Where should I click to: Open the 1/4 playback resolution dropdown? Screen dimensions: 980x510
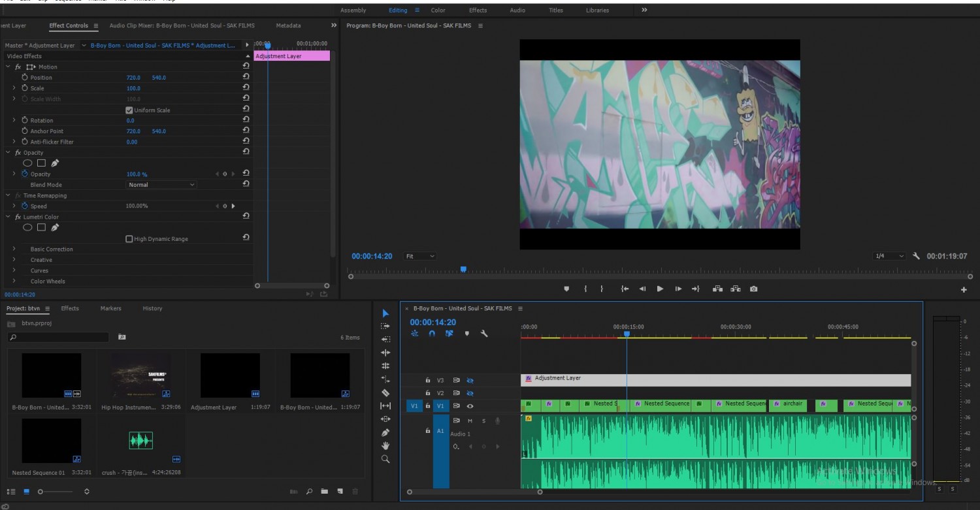point(890,256)
